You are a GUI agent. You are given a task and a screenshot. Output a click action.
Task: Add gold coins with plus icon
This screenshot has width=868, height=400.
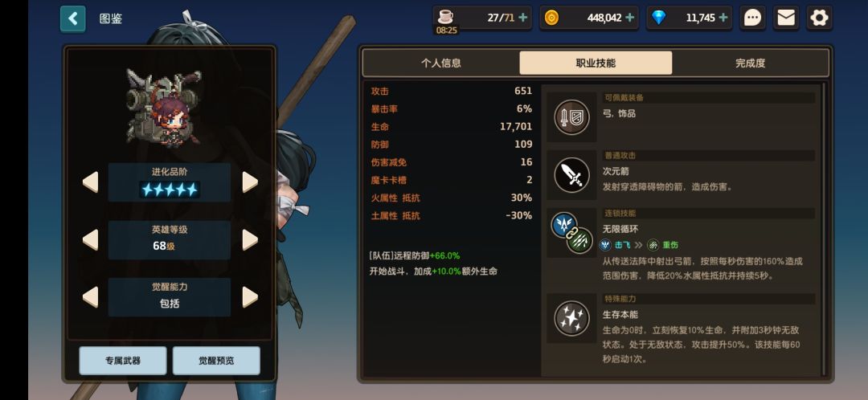[629, 18]
